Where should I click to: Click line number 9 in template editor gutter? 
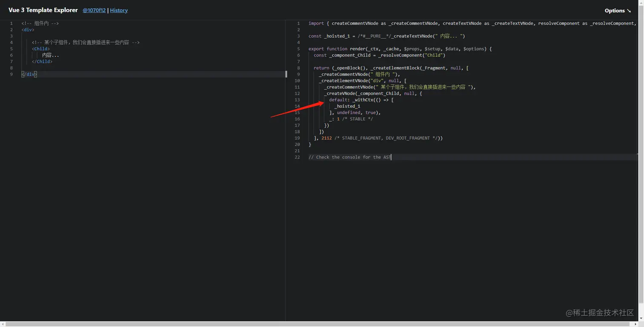click(x=11, y=75)
